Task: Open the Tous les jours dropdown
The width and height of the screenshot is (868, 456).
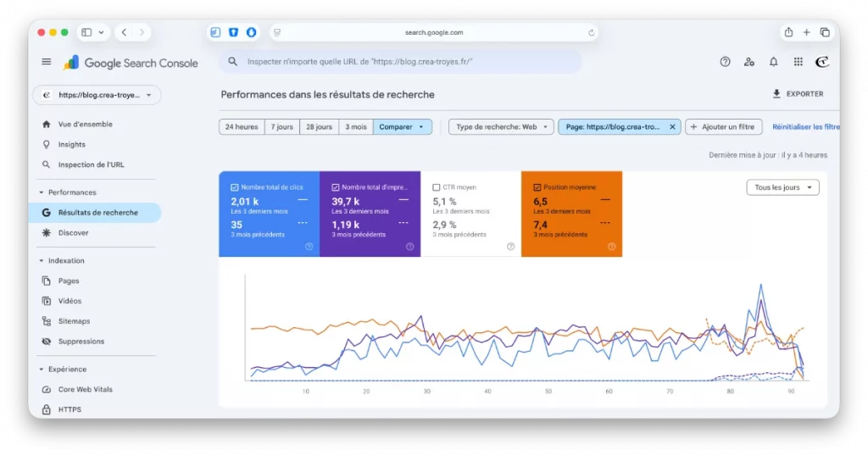Action: 782,187
